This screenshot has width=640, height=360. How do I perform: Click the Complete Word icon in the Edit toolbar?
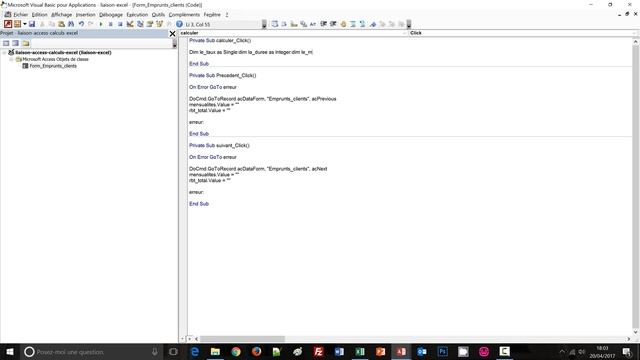pos(313,24)
